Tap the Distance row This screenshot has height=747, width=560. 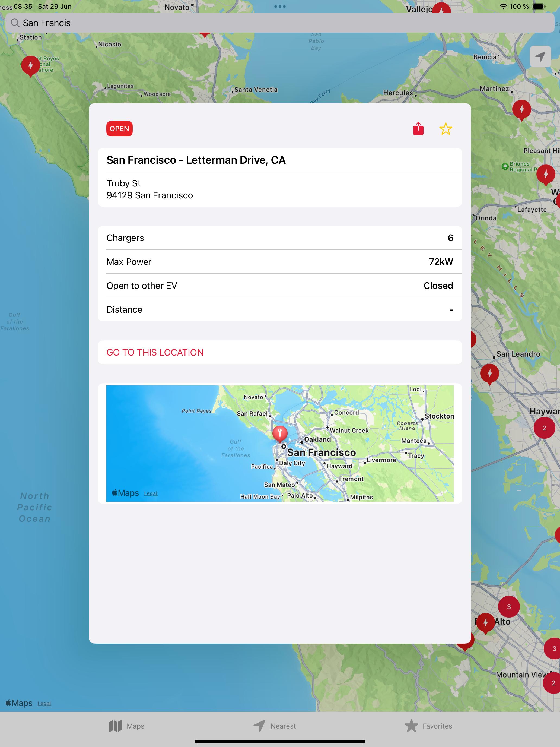point(280,309)
